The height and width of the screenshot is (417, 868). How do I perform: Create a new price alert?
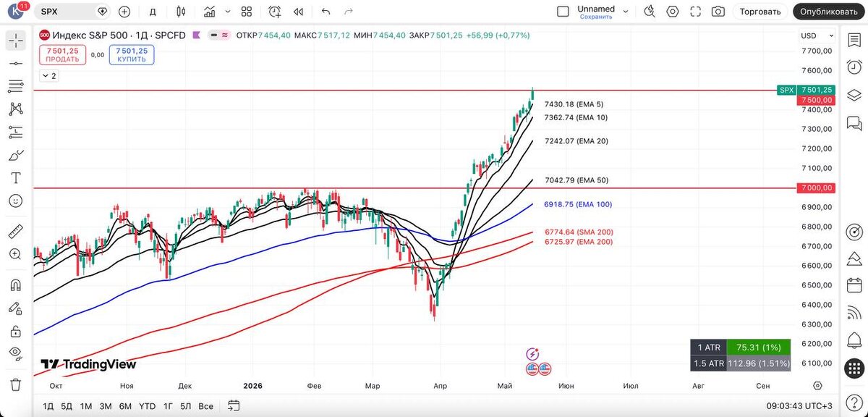coord(275,12)
